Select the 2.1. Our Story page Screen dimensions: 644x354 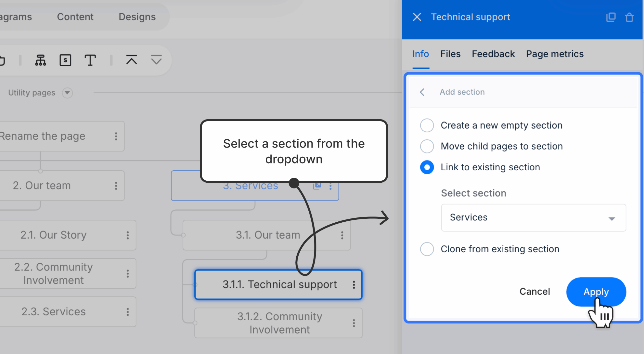68,235
